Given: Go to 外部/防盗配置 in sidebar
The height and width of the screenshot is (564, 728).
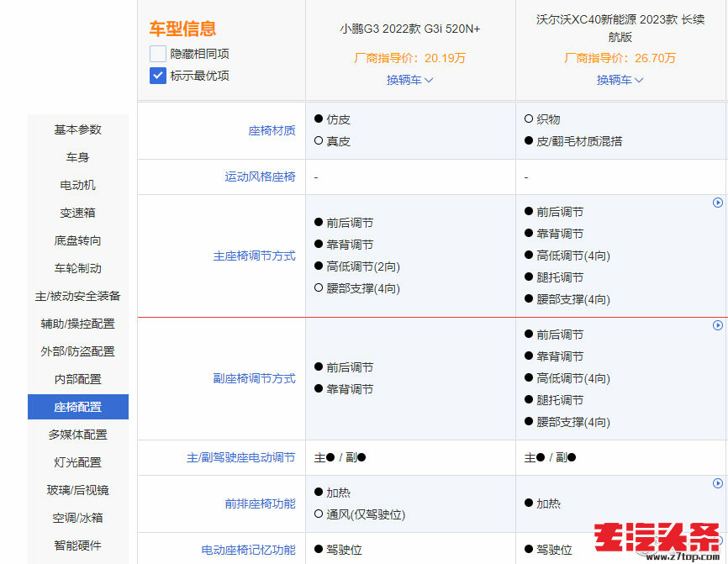Looking at the screenshot, I should click(78, 351).
